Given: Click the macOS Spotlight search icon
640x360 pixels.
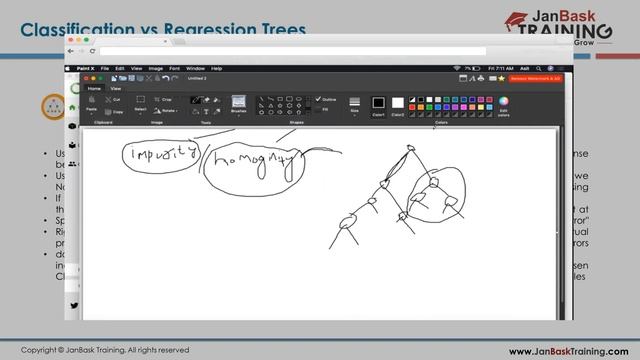Looking at the screenshot, I should (x=539, y=69).
